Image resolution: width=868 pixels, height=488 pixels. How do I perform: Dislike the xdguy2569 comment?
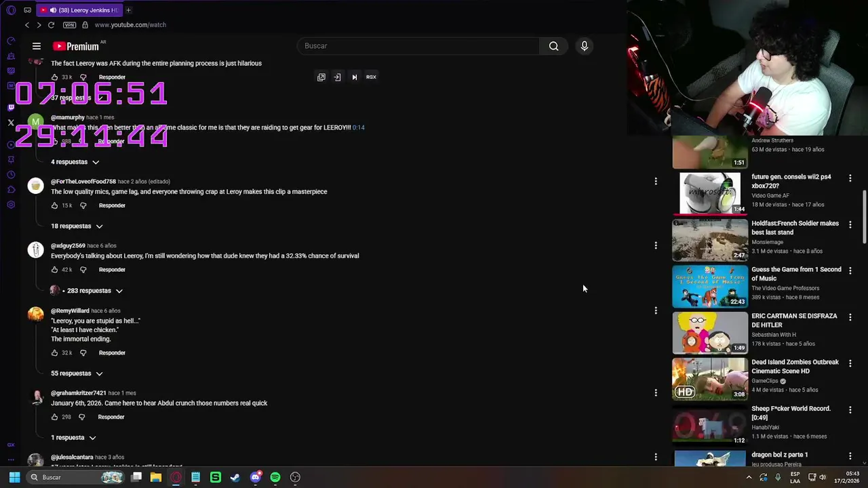(83, 270)
